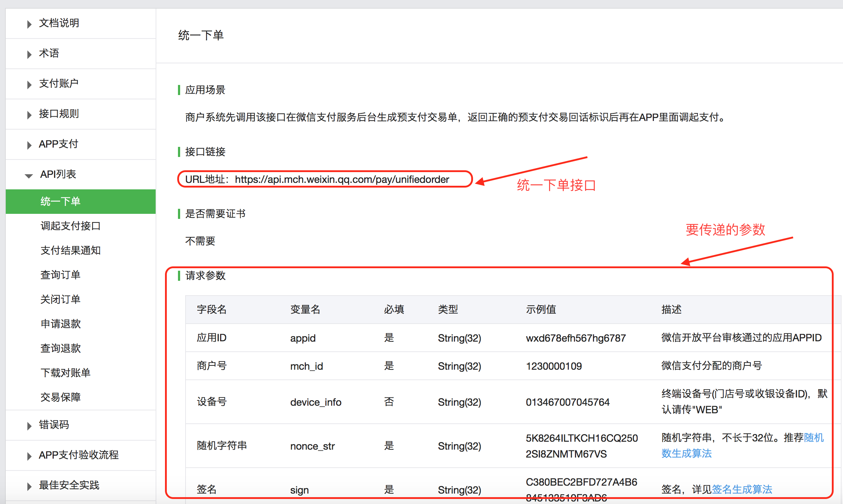
Task: Open the 申请退款 API page
Action: pyautogui.click(x=61, y=324)
